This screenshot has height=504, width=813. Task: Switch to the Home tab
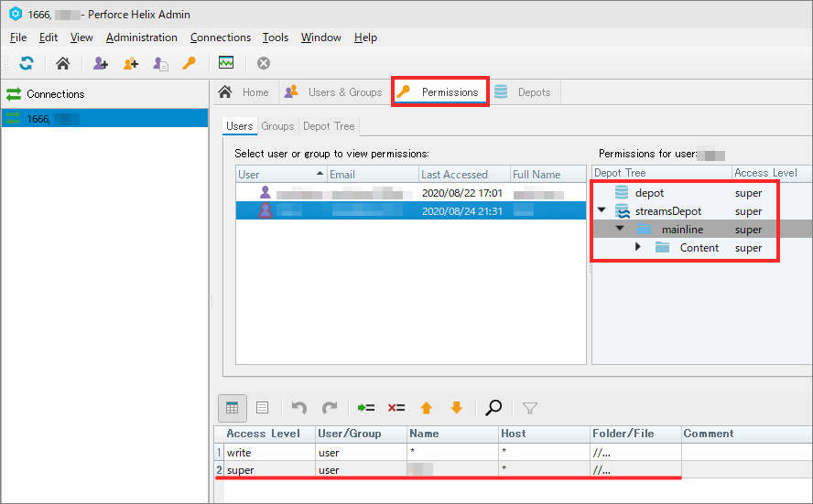click(x=244, y=92)
